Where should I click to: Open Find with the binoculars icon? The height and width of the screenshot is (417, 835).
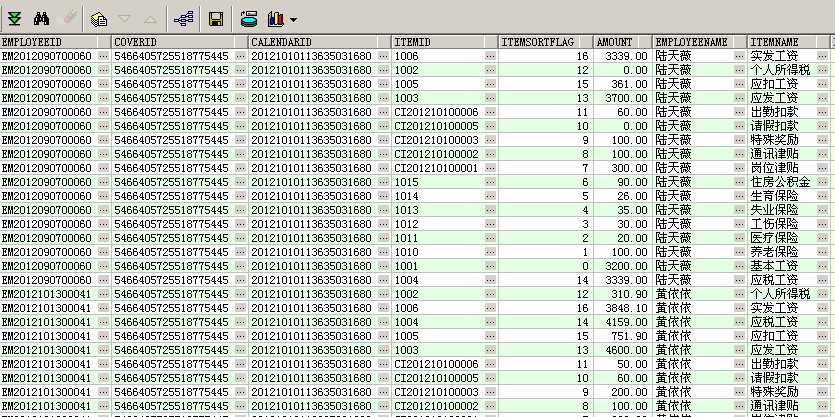(x=42, y=20)
